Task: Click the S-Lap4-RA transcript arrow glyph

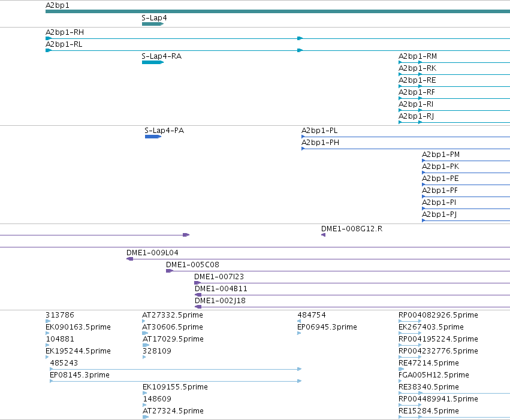Action: [153, 62]
